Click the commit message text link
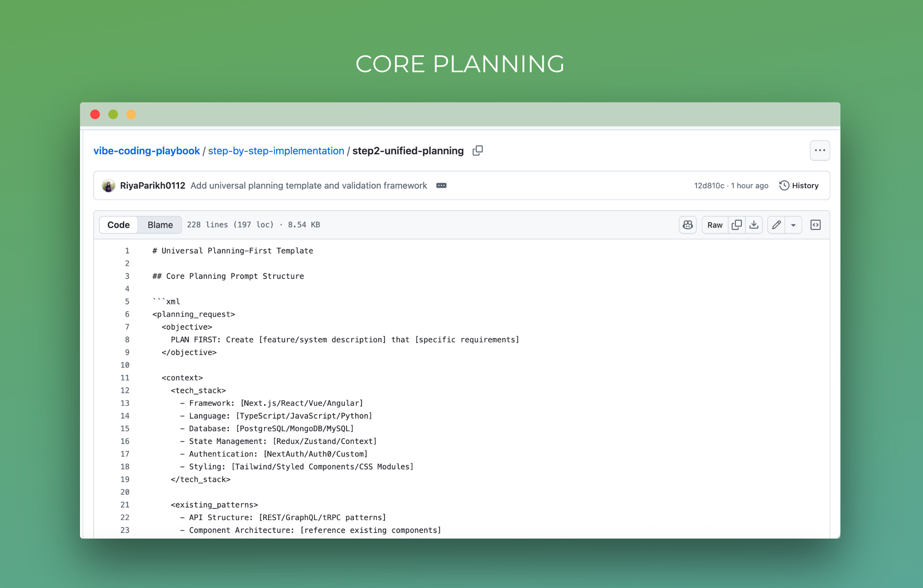 pyautogui.click(x=308, y=186)
